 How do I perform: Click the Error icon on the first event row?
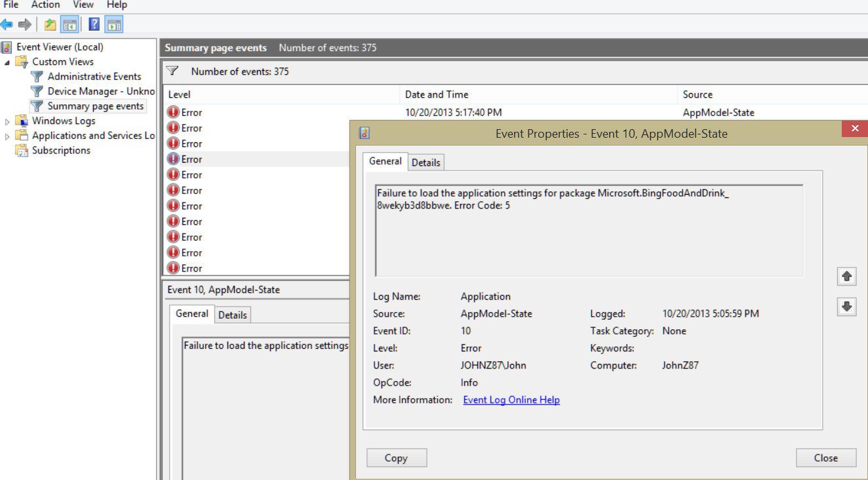pyautogui.click(x=172, y=112)
